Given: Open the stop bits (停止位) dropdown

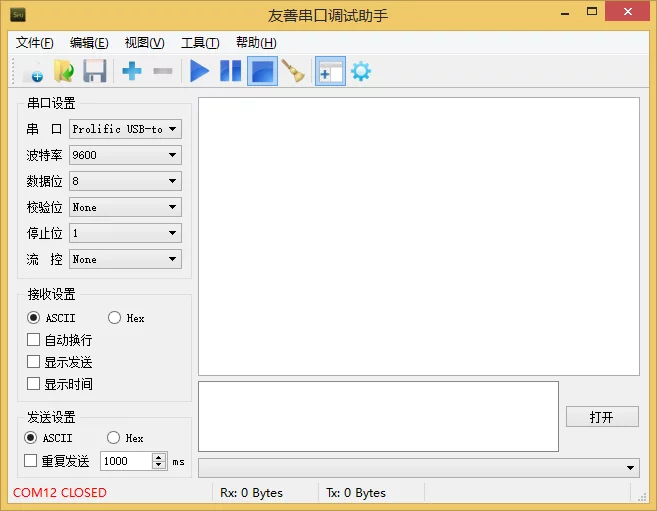Looking at the screenshot, I should pos(125,233).
